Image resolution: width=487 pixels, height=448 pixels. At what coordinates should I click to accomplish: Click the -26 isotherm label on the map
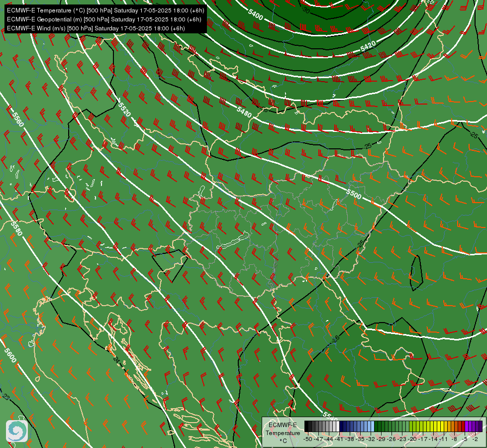pyautogui.click(x=335, y=339)
